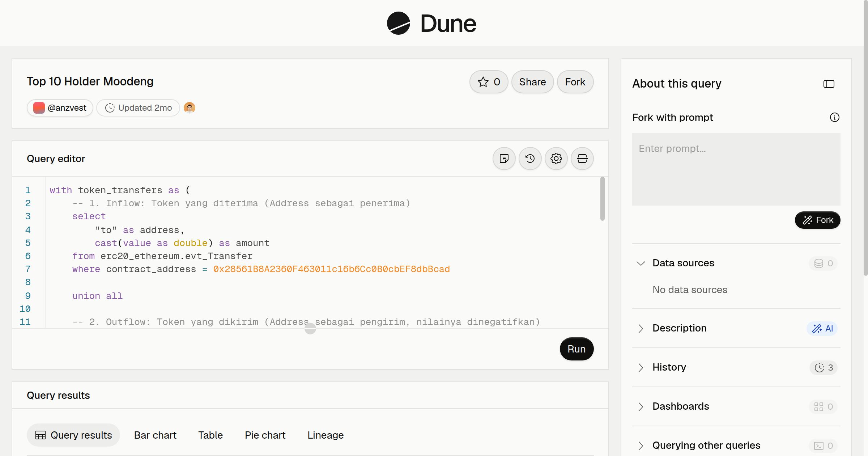
Task: Click the Data sources count badge
Action: [823, 263]
